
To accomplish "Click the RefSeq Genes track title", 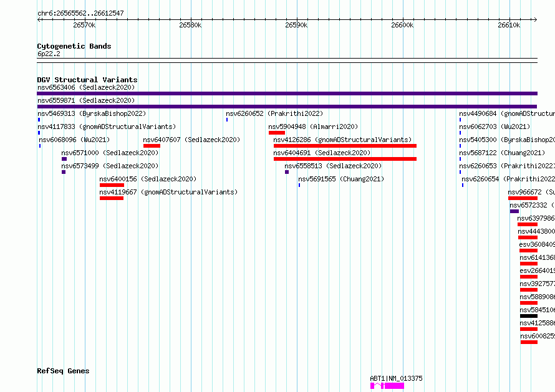I will [63, 371].
